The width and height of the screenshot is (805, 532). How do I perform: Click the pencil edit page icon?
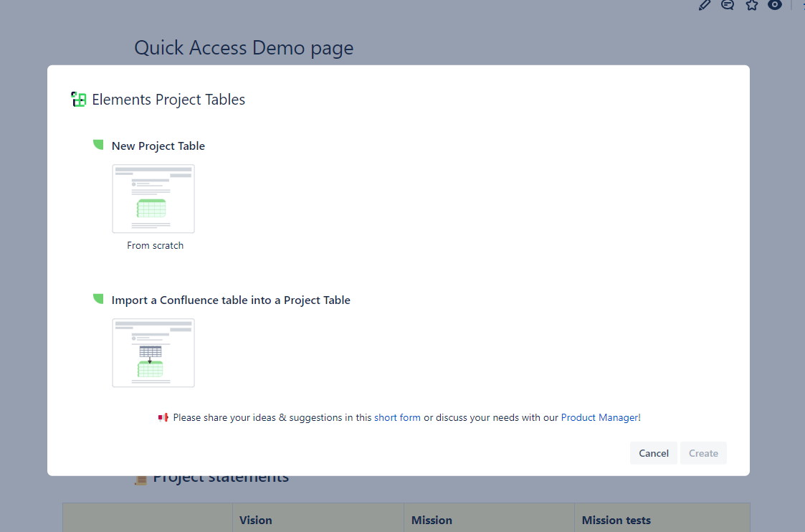click(705, 5)
